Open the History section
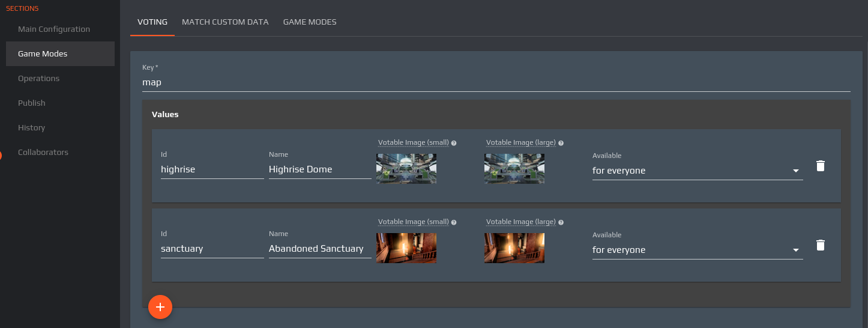The width and height of the screenshot is (868, 328). (32, 128)
